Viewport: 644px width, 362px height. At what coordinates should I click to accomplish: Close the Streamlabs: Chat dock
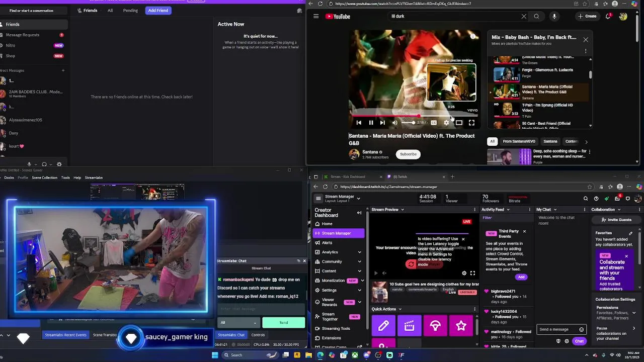(x=304, y=261)
